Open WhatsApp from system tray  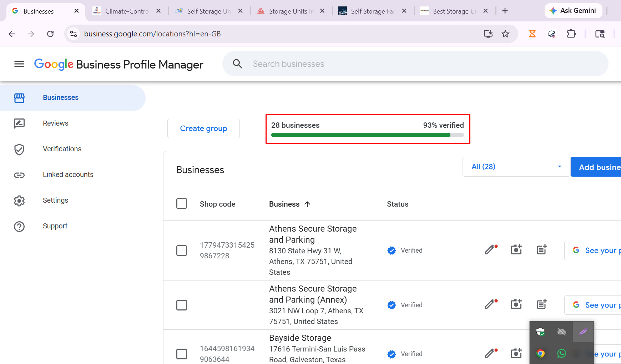tap(561, 353)
